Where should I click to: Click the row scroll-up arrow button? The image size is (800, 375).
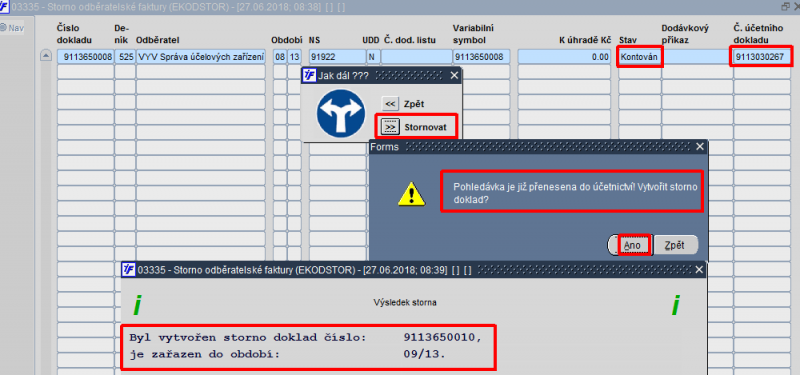tap(46, 57)
